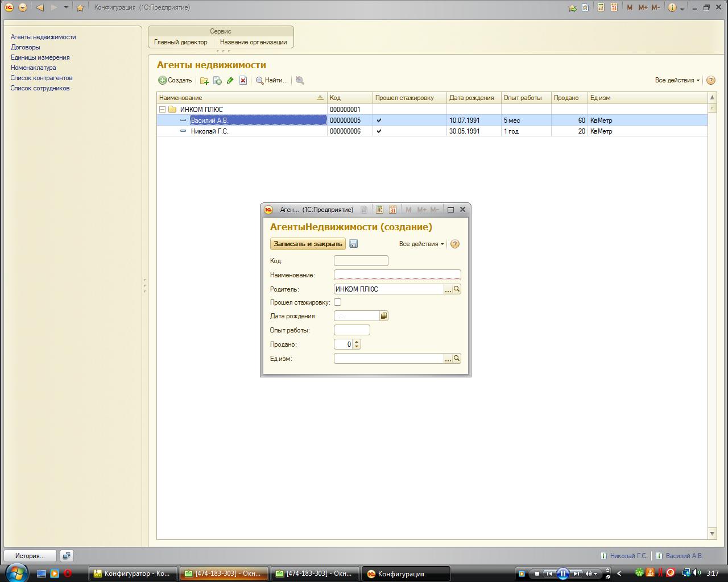Viewport: 728px width, 582px height.
Task: Decrease the Продано value
Action: [x=357, y=347]
